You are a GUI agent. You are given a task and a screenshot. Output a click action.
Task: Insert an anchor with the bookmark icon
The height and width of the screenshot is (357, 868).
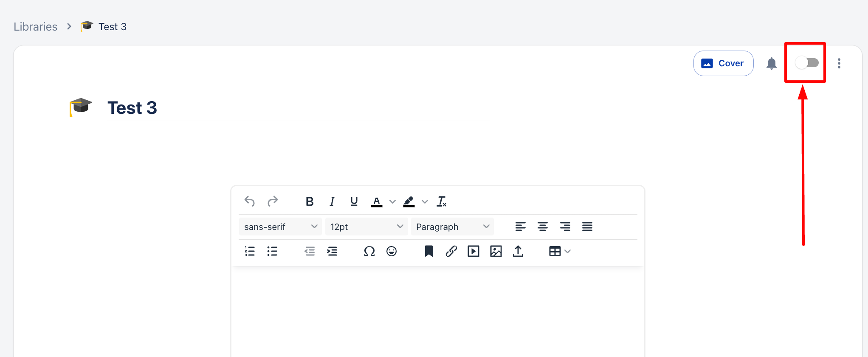pos(429,252)
